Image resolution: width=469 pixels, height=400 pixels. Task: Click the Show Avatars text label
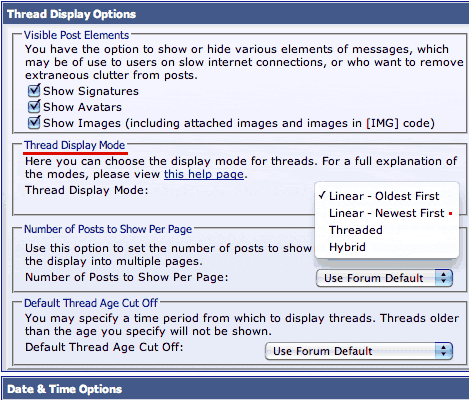(82, 107)
